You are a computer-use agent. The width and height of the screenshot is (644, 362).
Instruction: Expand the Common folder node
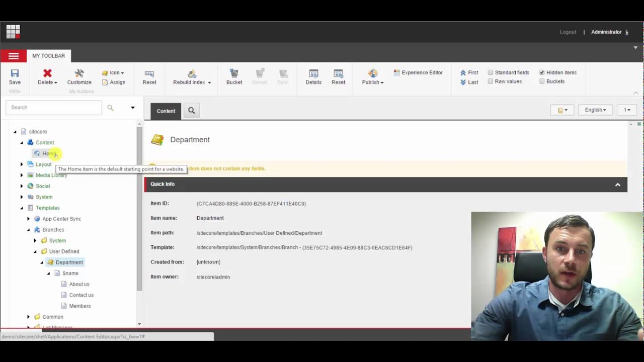(x=28, y=317)
